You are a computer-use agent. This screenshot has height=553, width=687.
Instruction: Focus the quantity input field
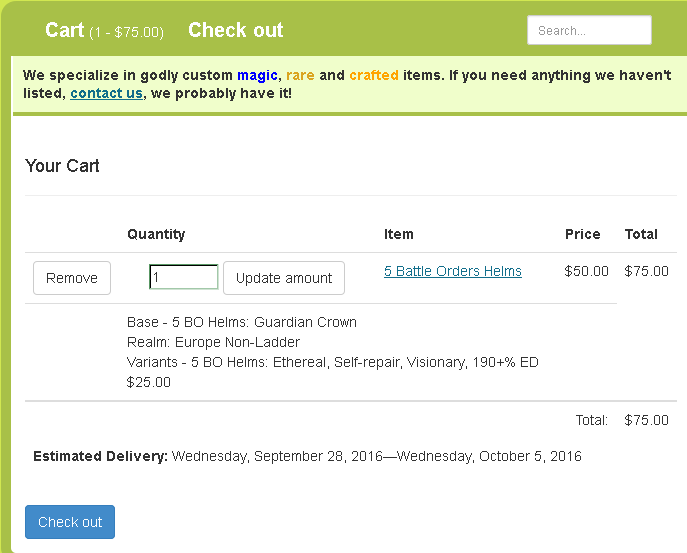[x=183, y=277]
